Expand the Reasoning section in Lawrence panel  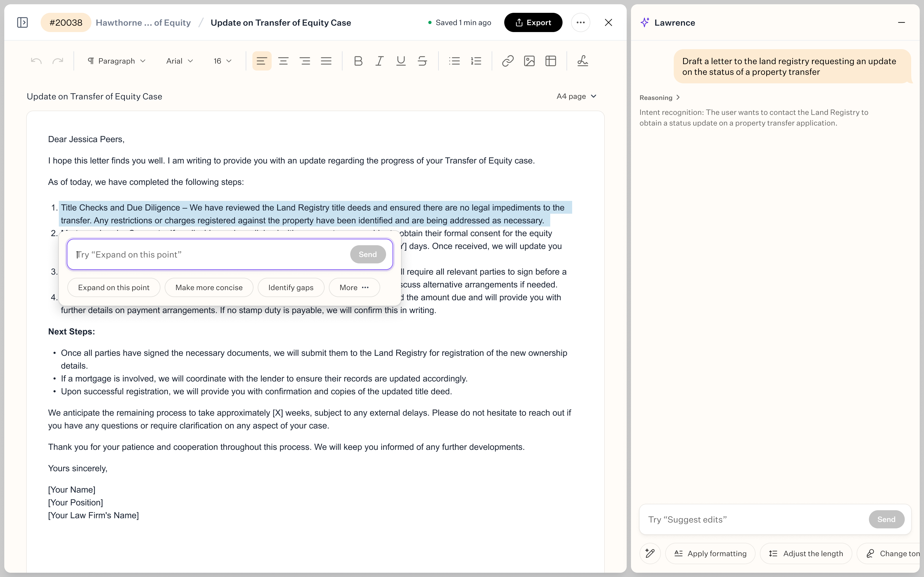(x=659, y=98)
